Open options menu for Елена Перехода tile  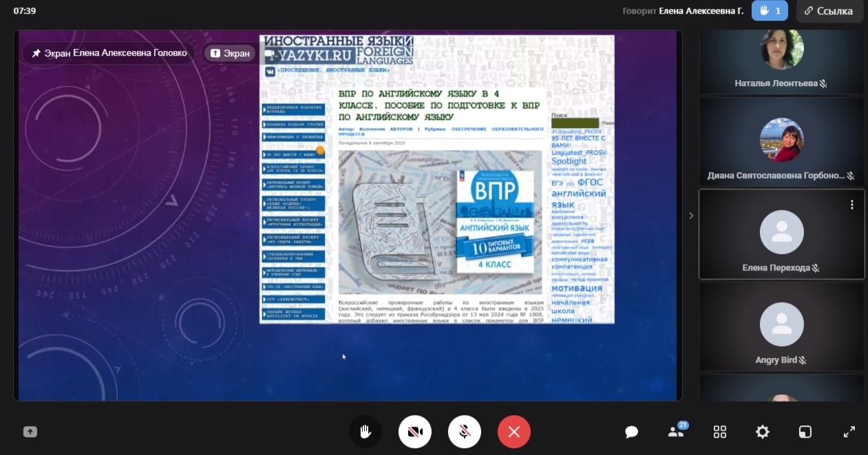point(852,204)
